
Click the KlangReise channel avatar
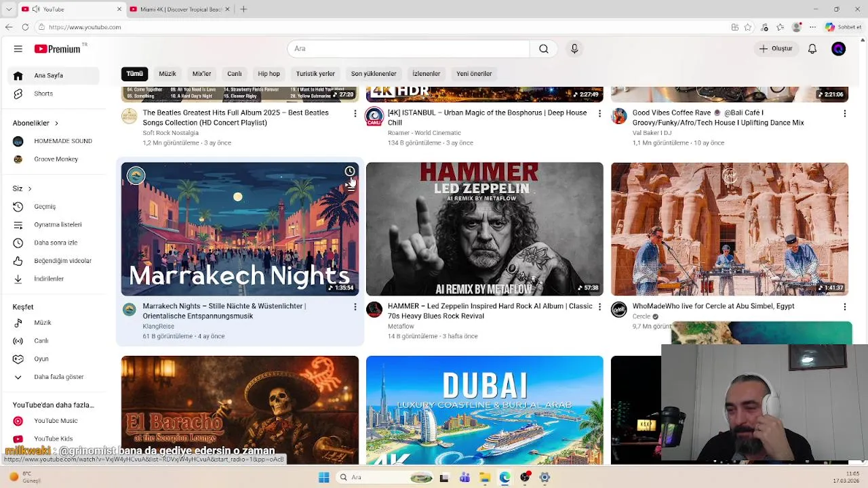(129, 310)
